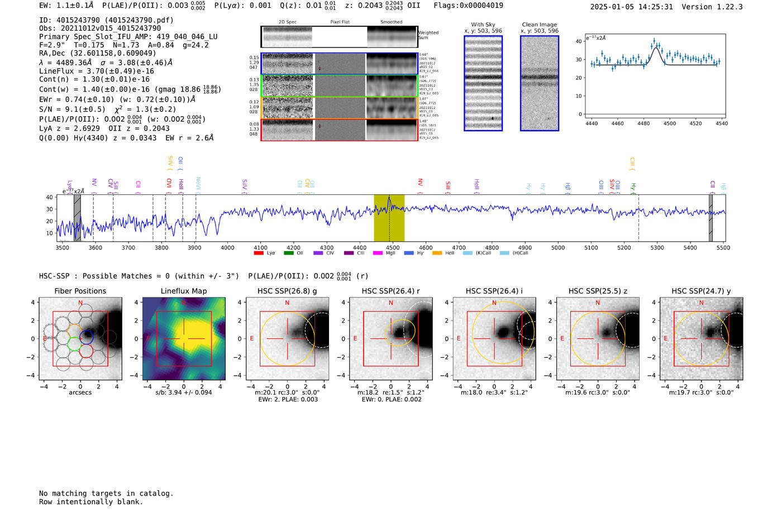Click the CIV purple legend swatch
Viewport: 782px width, 532px height.
[x=318, y=253]
